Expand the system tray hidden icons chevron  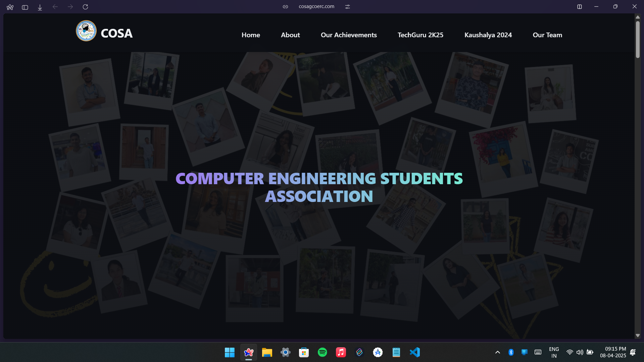coord(497,352)
